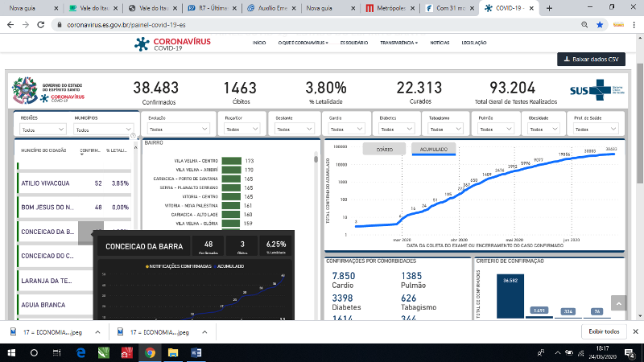Screen dimensions: 644x362
Task: Open the browser zoom magnifier icon
Action: coord(584,25)
